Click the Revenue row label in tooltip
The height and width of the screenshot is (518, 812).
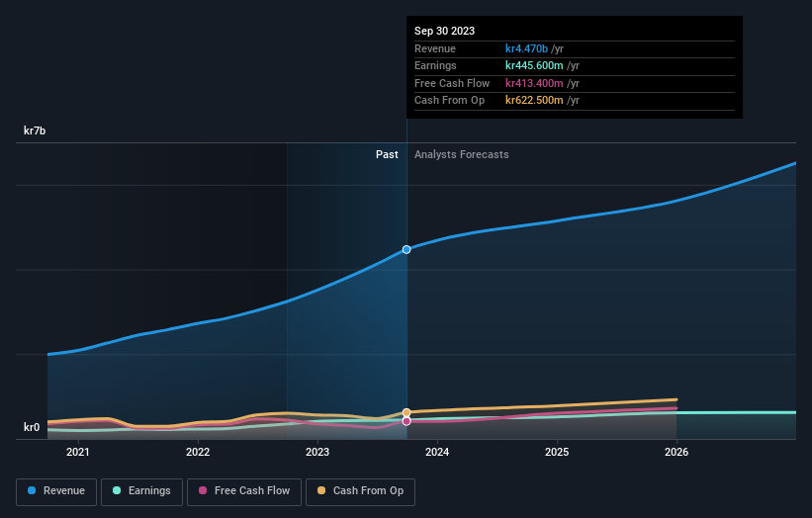(x=435, y=48)
